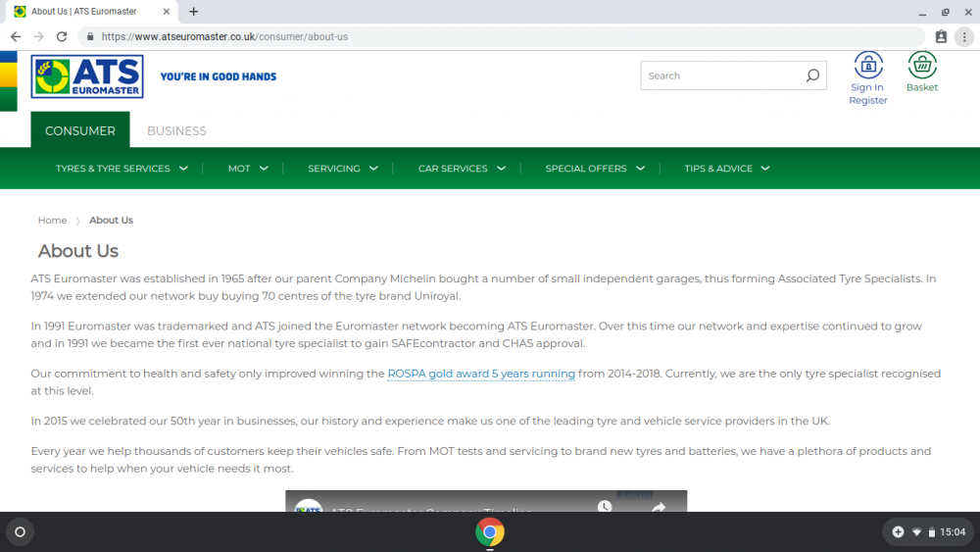Screen dimensions: 980x552
Task: Click the Basket link text
Action: click(922, 87)
